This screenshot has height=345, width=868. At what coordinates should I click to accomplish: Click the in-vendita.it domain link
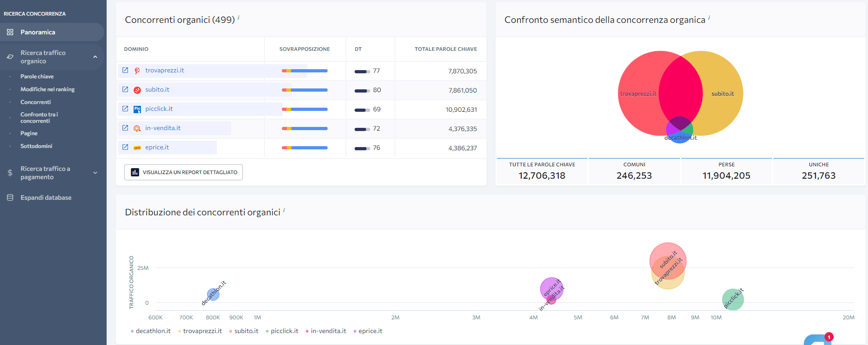[x=163, y=128]
